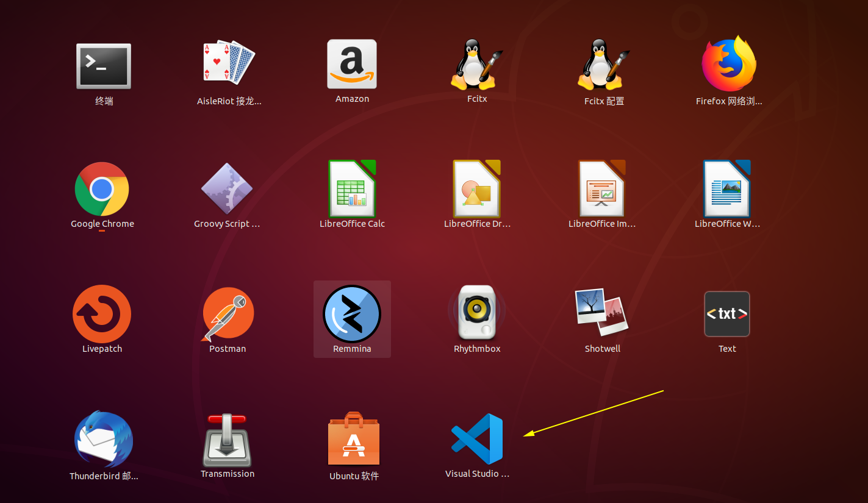Click the "Livepatch" label text
Viewport: 868px width, 503px height.
tap(102, 349)
